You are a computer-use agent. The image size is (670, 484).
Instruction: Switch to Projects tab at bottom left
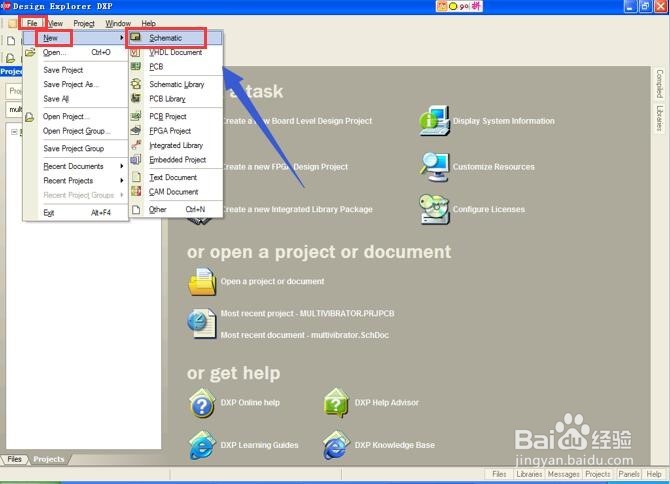49,459
